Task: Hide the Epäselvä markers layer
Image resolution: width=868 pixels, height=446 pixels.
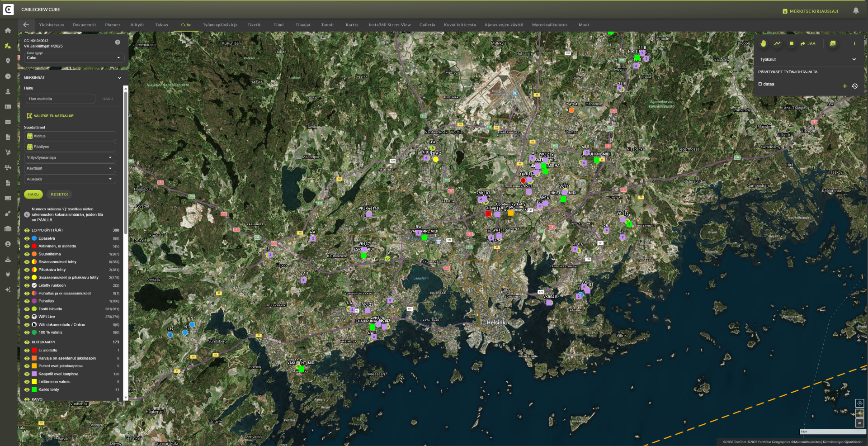Action: [27, 238]
